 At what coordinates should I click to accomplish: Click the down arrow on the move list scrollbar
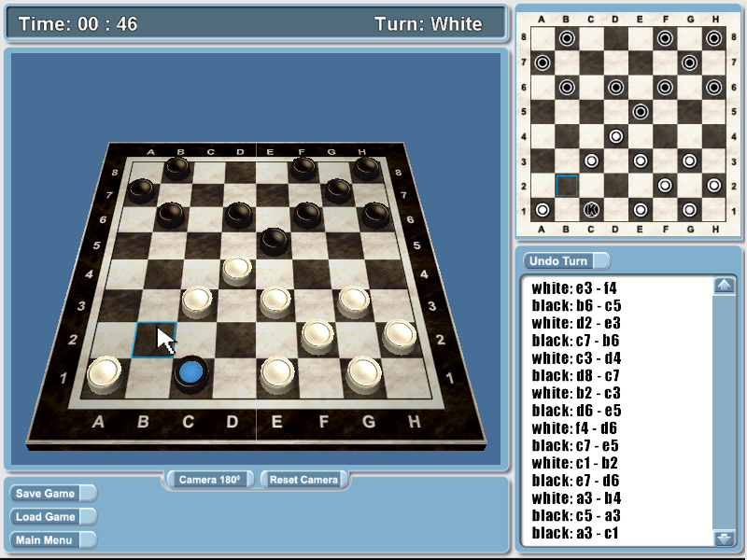(x=724, y=537)
